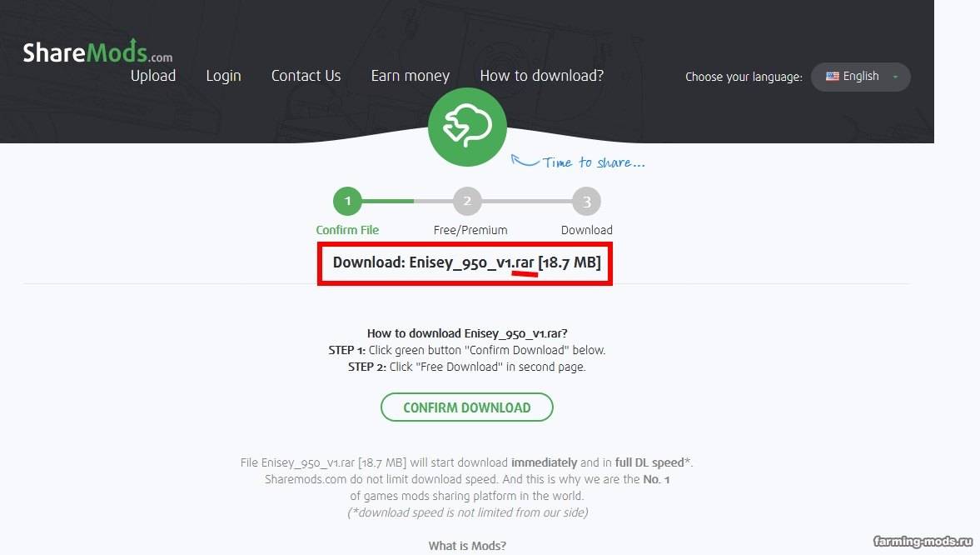Click the green cloud share icon
This screenshot has width=980, height=555.
pos(467,127)
